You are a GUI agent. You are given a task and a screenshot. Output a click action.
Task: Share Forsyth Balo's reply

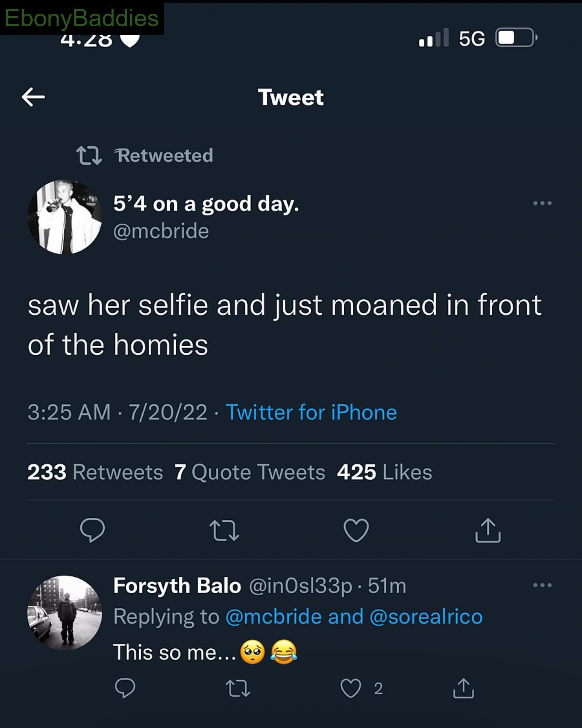(463, 688)
